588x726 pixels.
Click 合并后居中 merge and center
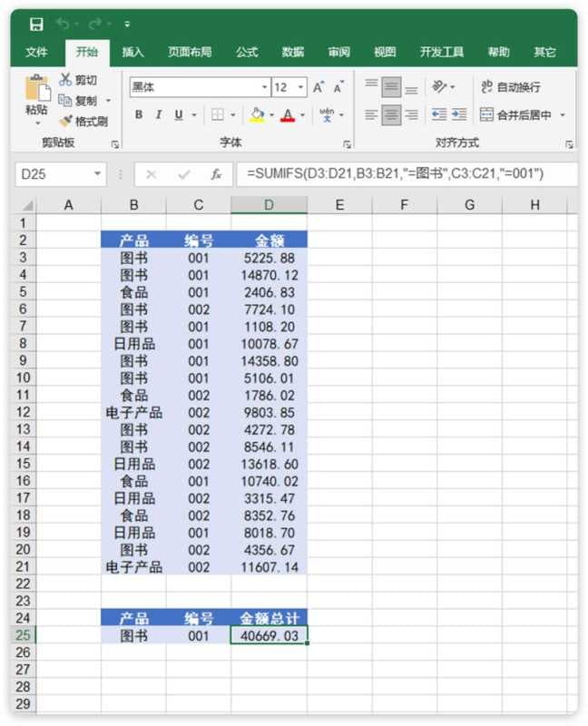coord(515,114)
